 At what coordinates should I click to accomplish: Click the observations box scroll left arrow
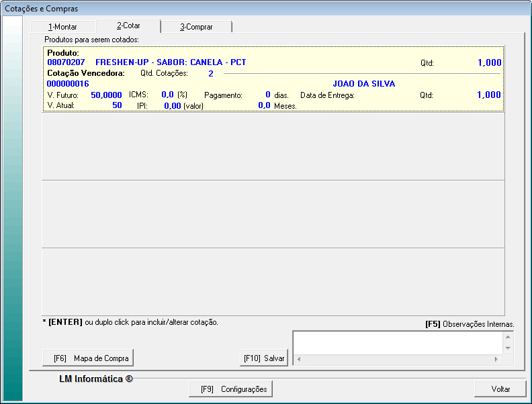point(299,359)
